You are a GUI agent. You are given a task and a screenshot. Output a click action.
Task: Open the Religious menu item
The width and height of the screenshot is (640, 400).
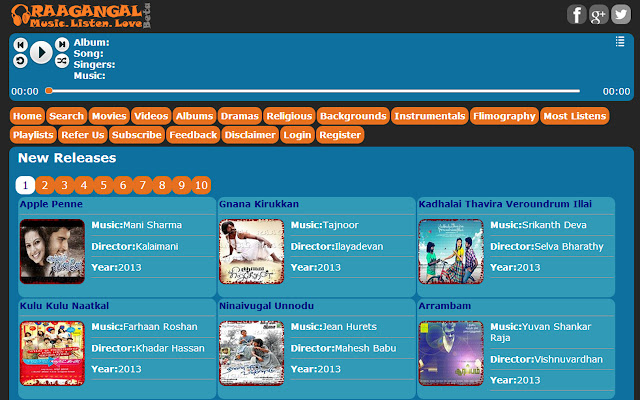coord(289,116)
